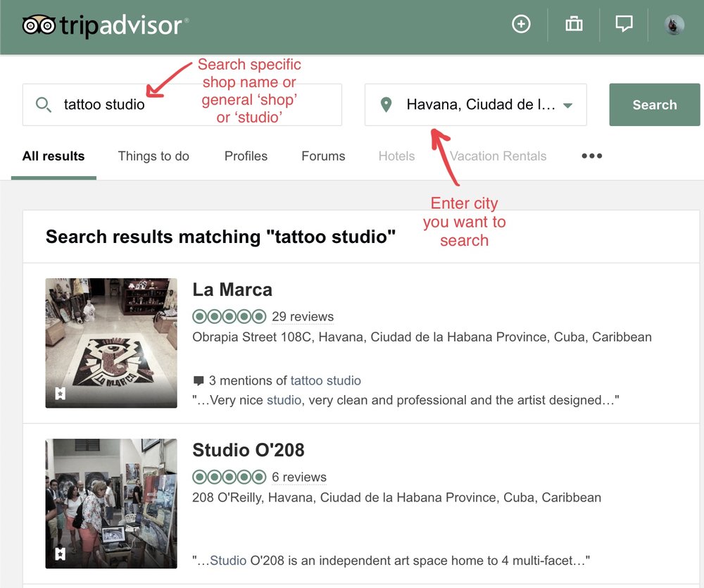704x588 pixels.
Task: Open the inbox message bubble icon
Action: [x=624, y=24]
